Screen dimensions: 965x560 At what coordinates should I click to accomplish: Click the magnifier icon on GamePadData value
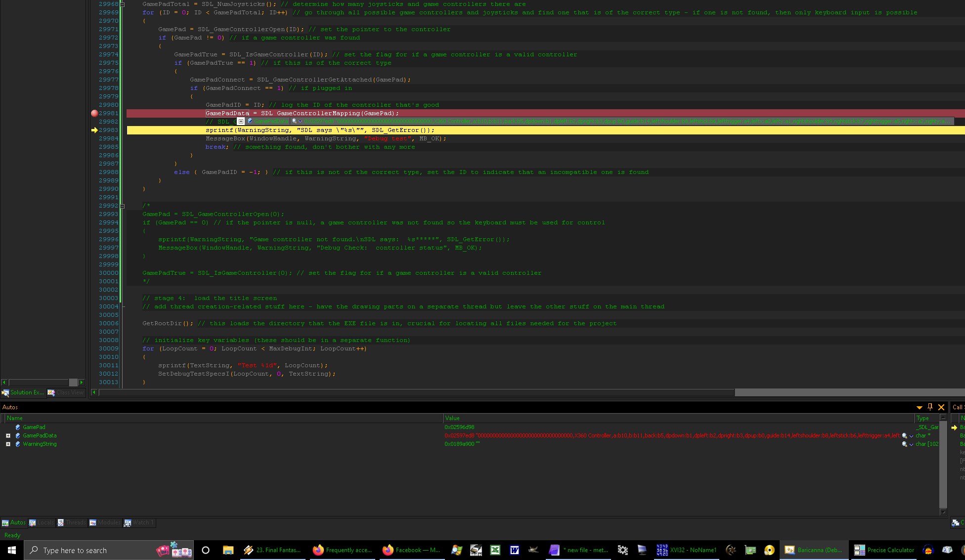pyautogui.click(x=905, y=435)
